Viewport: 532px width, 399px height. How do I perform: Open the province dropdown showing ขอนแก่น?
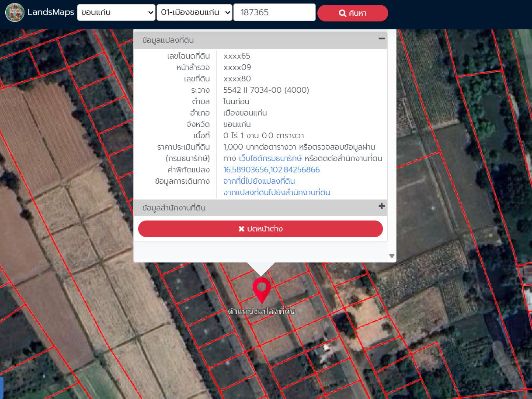[116, 13]
